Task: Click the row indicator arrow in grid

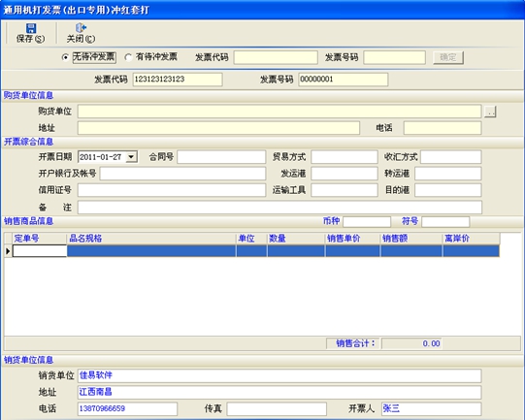Action: 8,251
